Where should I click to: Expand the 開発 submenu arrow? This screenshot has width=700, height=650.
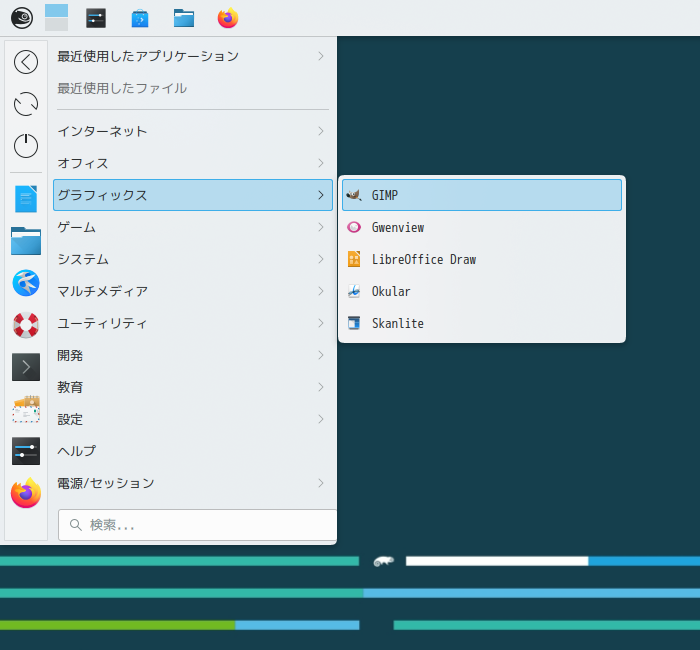321,355
